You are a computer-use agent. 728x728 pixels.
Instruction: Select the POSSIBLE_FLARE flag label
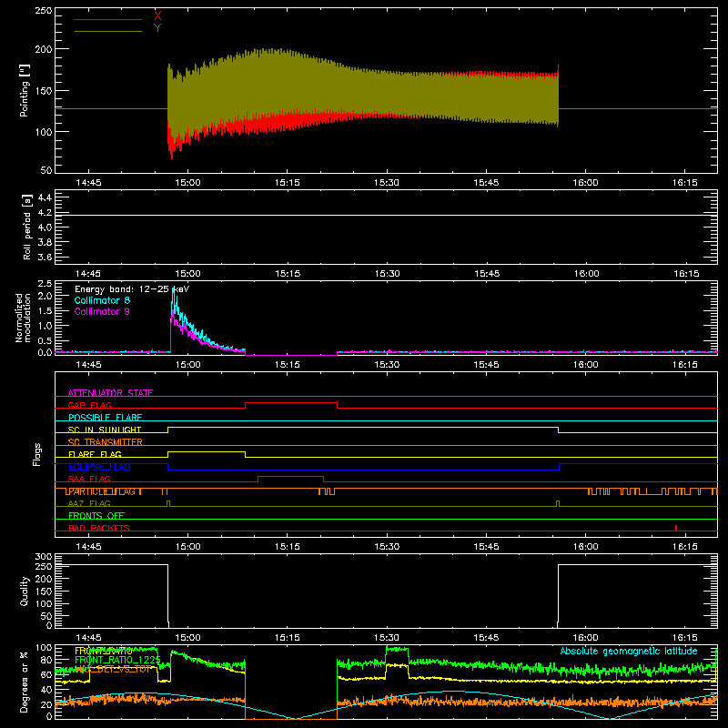pyautogui.click(x=105, y=418)
